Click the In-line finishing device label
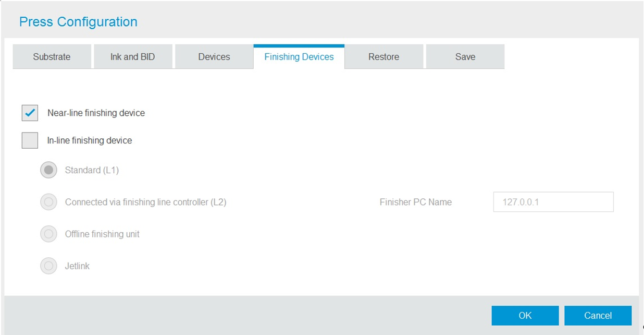The image size is (644, 335). (90, 140)
